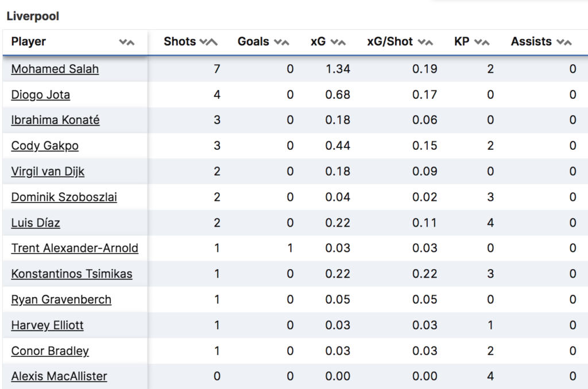Open Diogo Jota's player link
This screenshot has height=389, width=588.
tap(40, 95)
